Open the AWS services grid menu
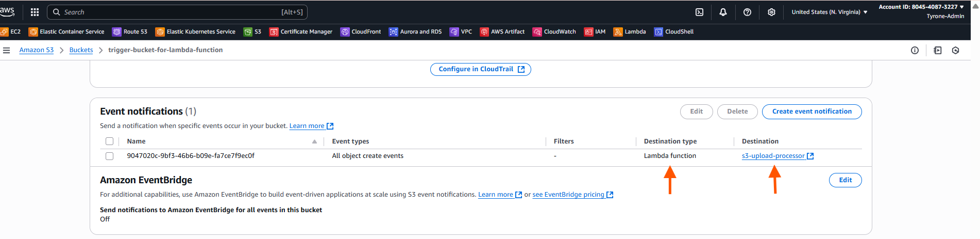The image size is (980, 239). pos(35,12)
